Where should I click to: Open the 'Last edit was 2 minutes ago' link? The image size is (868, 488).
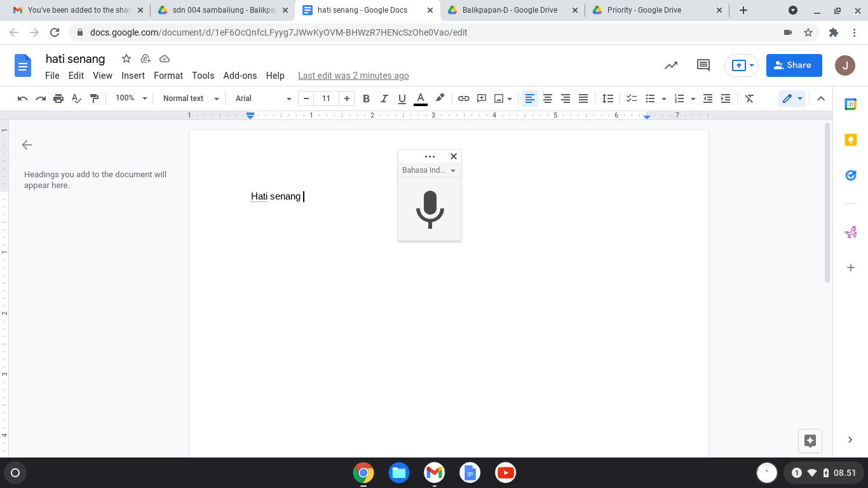tap(353, 76)
